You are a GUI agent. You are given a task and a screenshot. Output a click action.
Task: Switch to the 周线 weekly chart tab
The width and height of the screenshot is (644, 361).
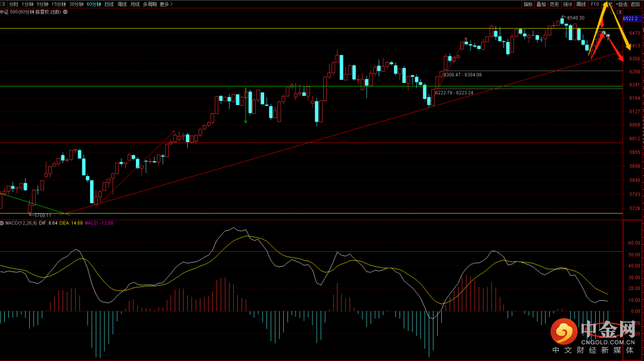122,4
